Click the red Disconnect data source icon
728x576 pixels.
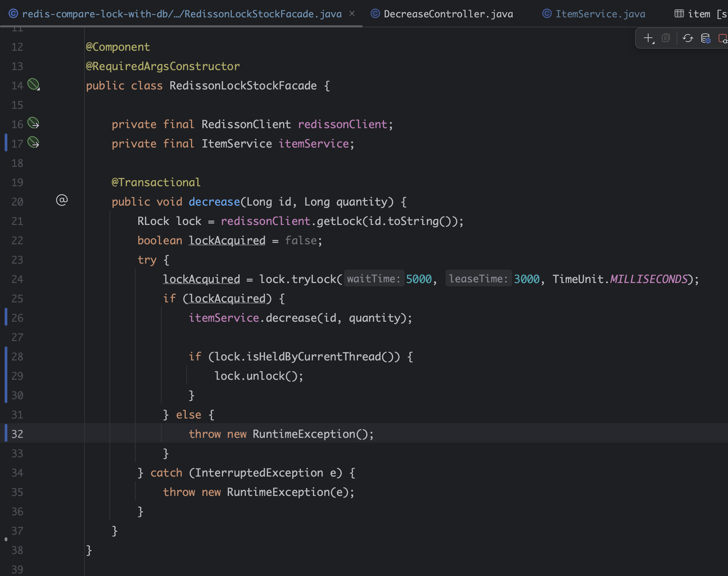pos(723,38)
